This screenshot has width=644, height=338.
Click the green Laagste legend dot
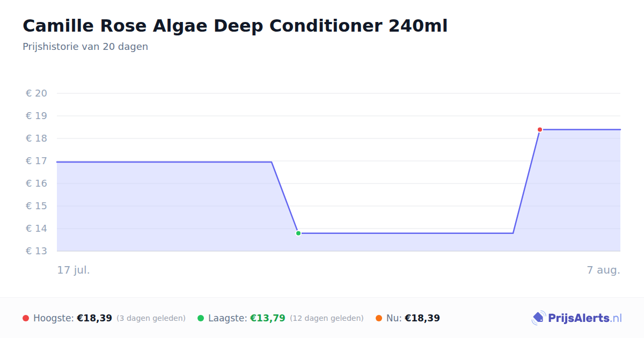pos(201,318)
